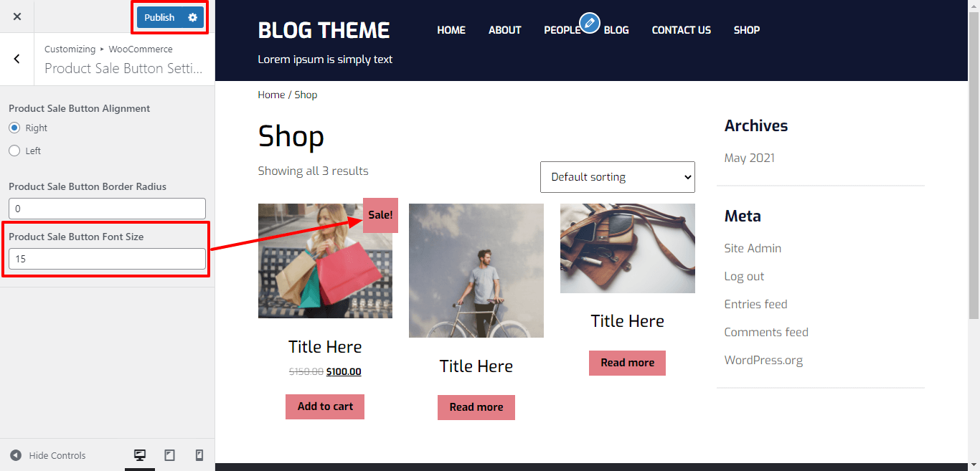Screen dimensions: 980x471
Task: Select the Left alignment radio button
Action: [14, 151]
